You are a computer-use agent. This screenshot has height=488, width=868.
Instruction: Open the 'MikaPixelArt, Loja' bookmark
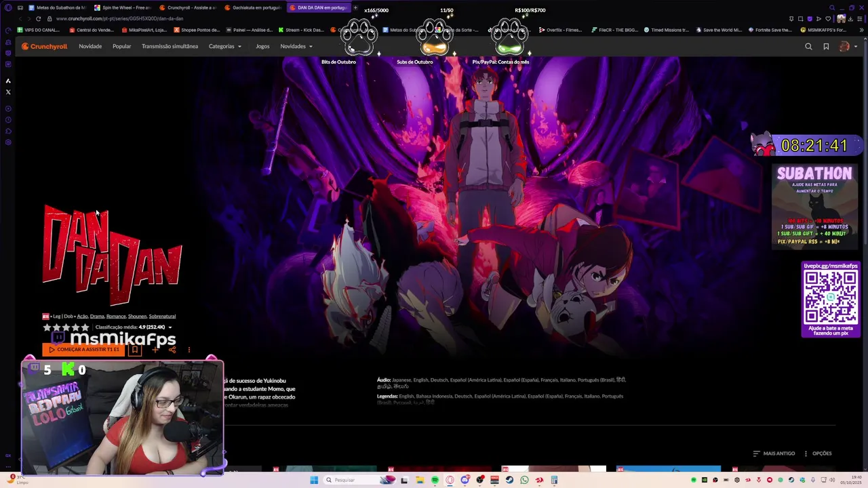[x=144, y=30]
